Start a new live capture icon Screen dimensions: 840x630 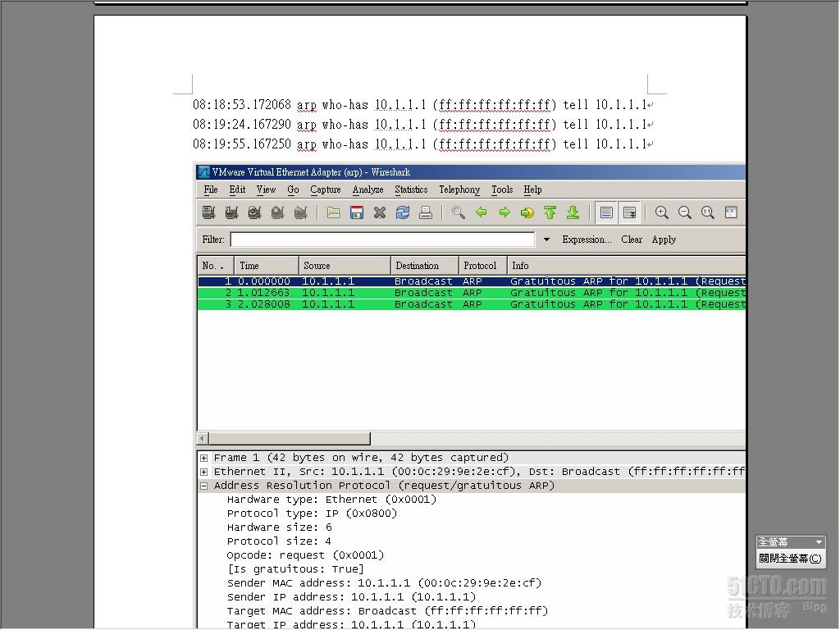click(254, 212)
